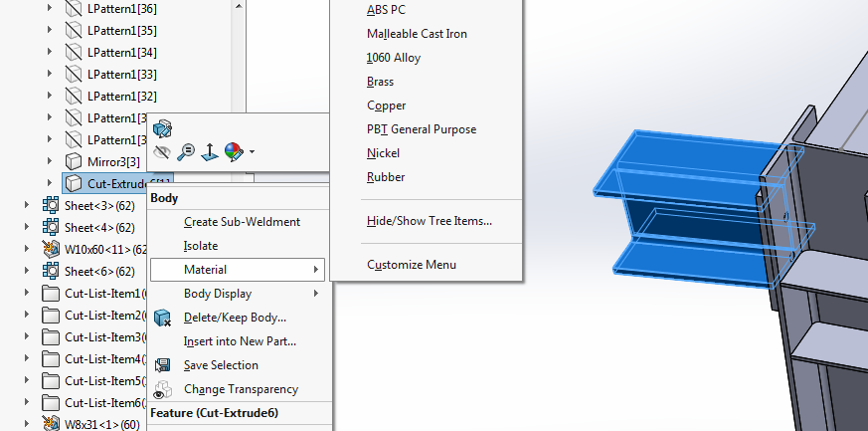The width and height of the screenshot is (868, 431).
Task: Click the Delete/Keep Body icon
Action: tap(163, 318)
